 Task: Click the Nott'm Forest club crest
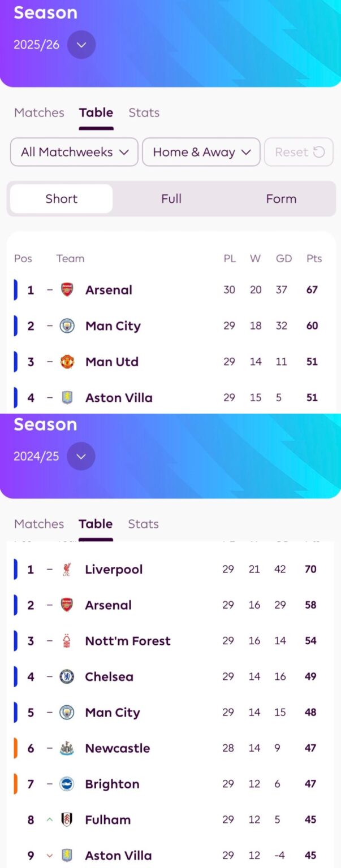pyautogui.click(x=66, y=641)
